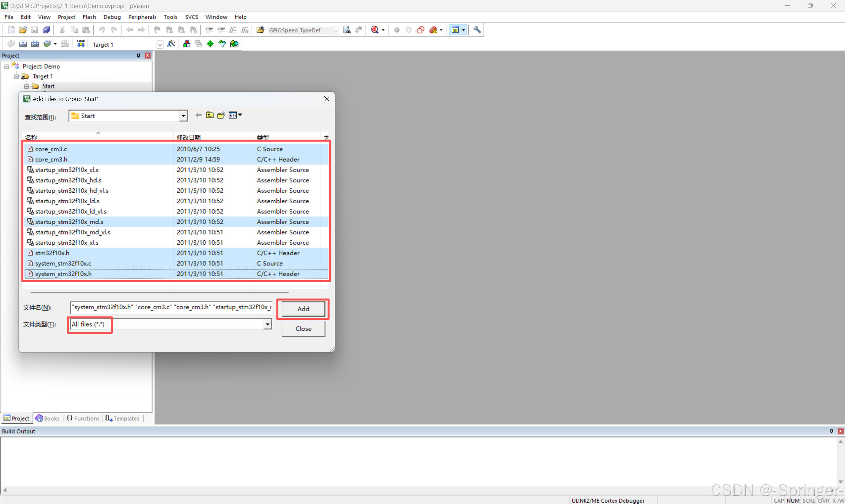
Task: Toggle auto-hide pin on Project panel
Action: tap(138, 55)
